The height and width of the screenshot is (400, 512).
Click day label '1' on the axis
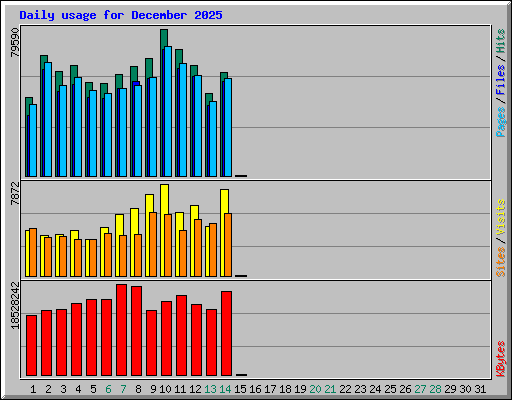coord(33,389)
